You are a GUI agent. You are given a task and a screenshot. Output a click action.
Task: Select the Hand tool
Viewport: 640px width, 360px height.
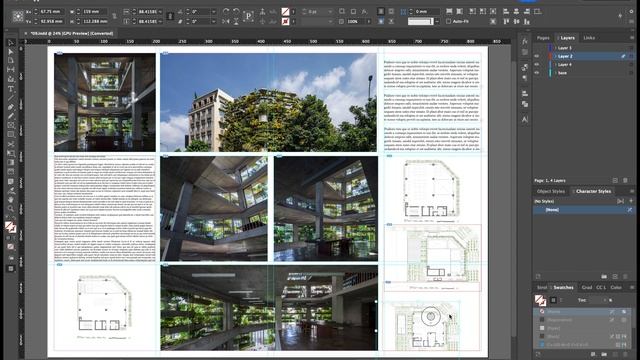coord(11,200)
